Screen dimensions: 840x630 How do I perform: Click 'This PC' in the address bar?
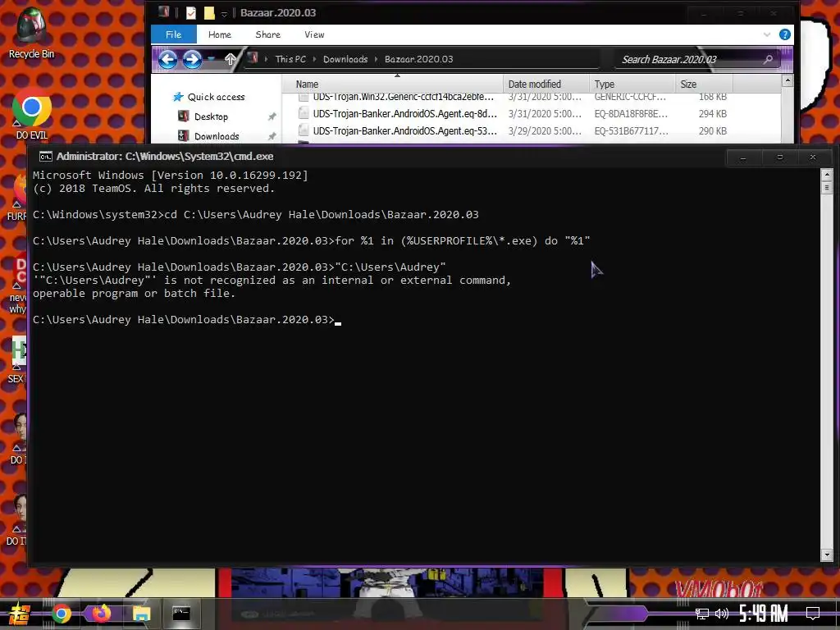(x=290, y=59)
